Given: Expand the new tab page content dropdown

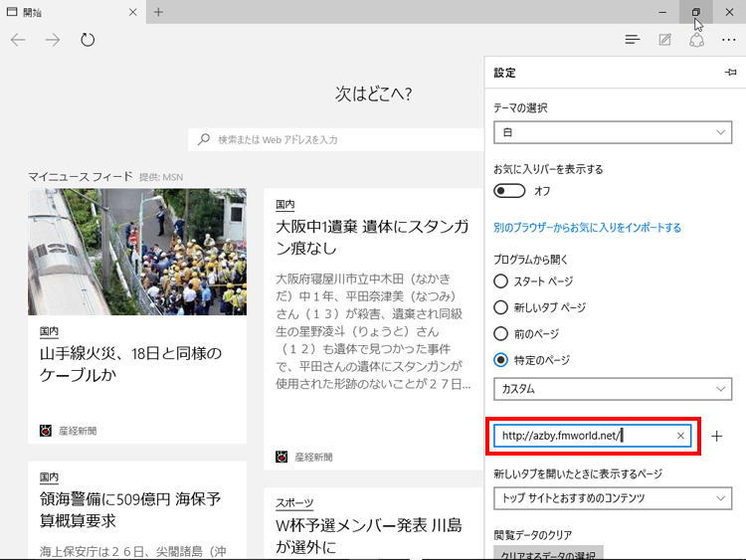Looking at the screenshot, I should 614,498.
